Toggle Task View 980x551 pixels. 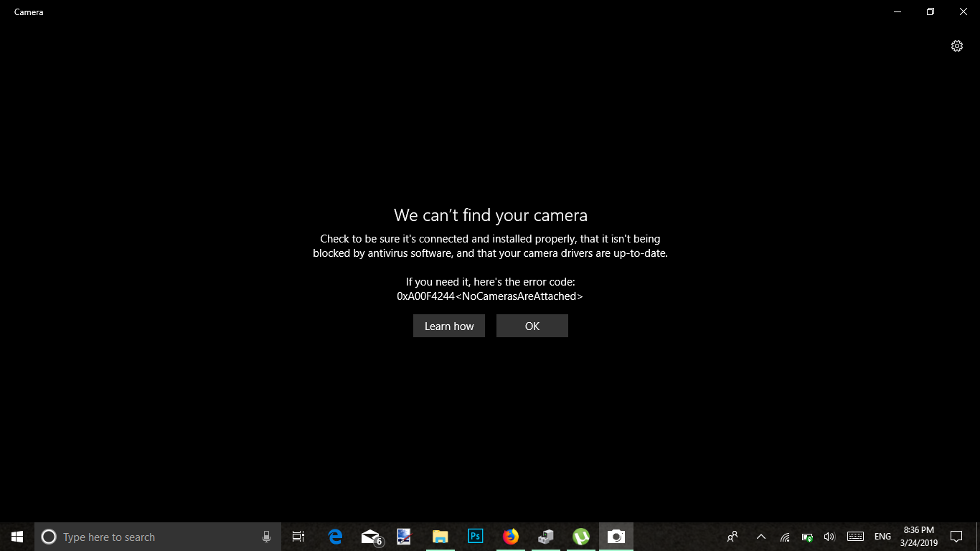[298, 536]
